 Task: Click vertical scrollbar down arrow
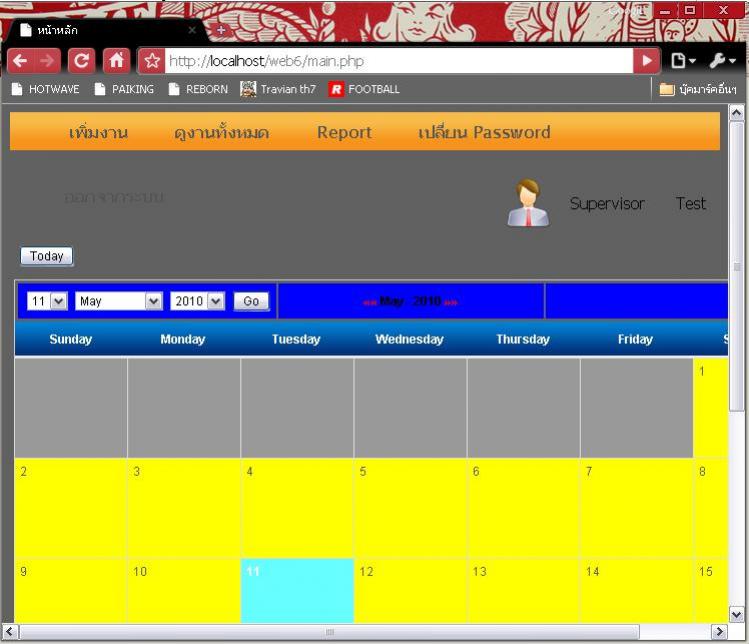coord(736,614)
